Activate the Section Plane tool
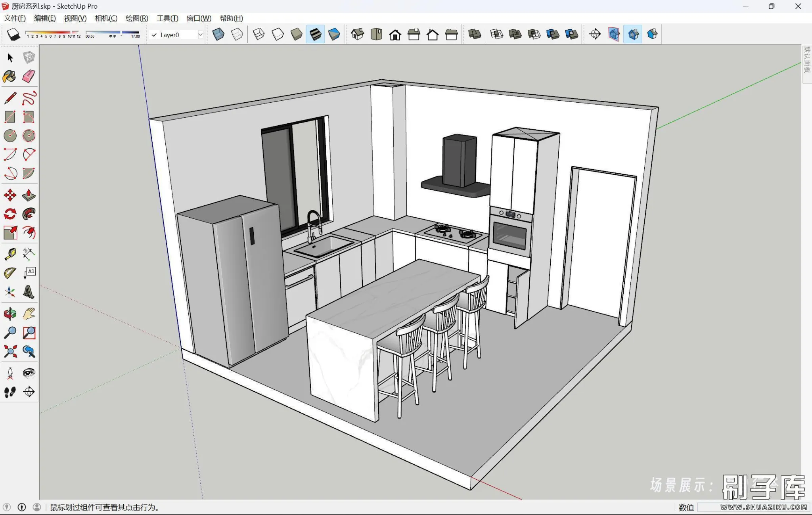 [x=595, y=34]
